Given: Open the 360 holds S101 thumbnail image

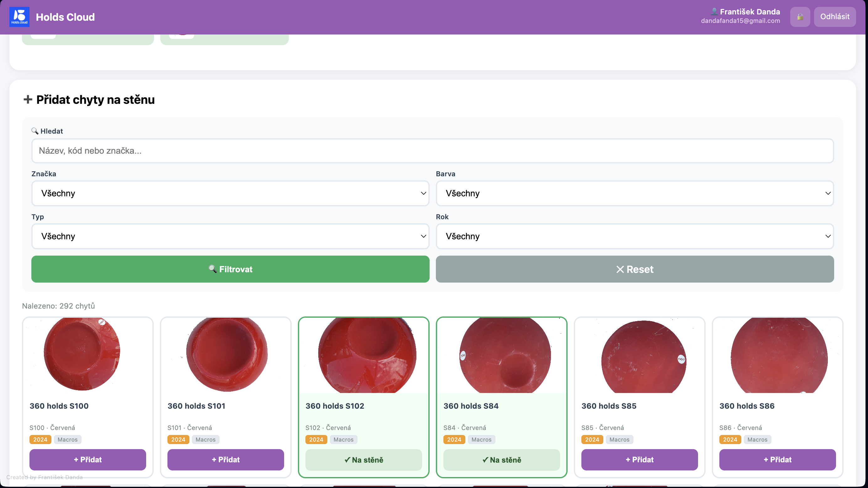Looking at the screenshot, I should click(x=226, y=354).
